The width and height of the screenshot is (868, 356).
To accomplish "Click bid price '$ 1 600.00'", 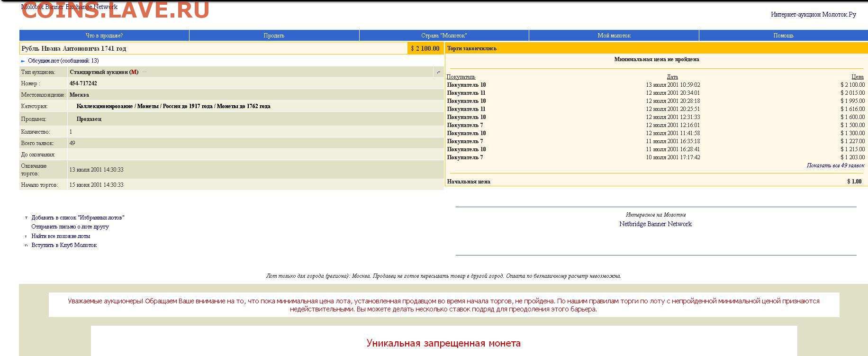I will tap(852, 117).
